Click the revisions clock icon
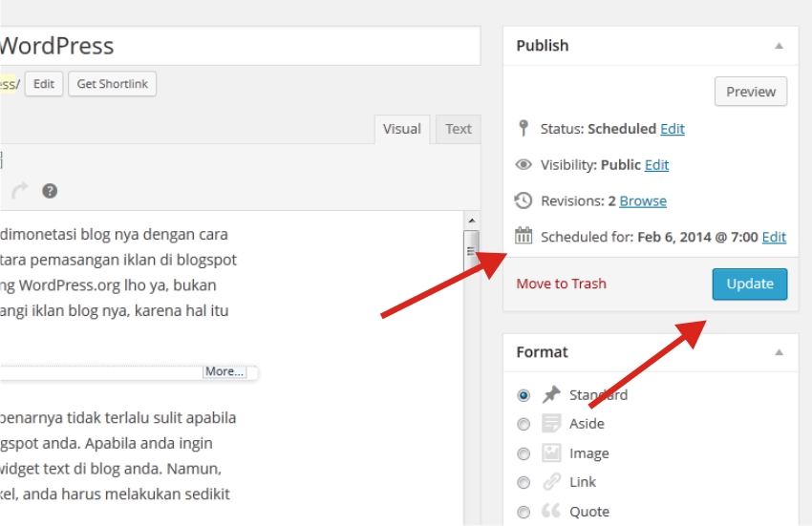 tap(524, 200)
